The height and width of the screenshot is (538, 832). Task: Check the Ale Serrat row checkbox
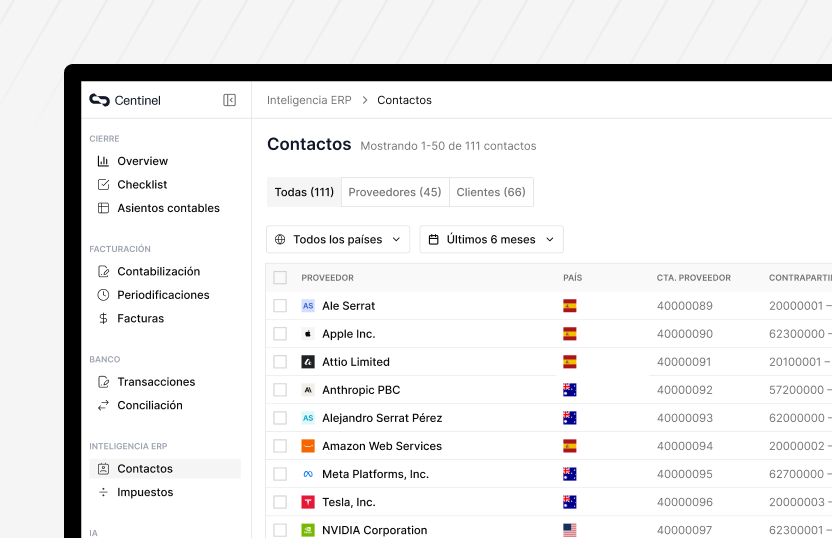point(280,306)
